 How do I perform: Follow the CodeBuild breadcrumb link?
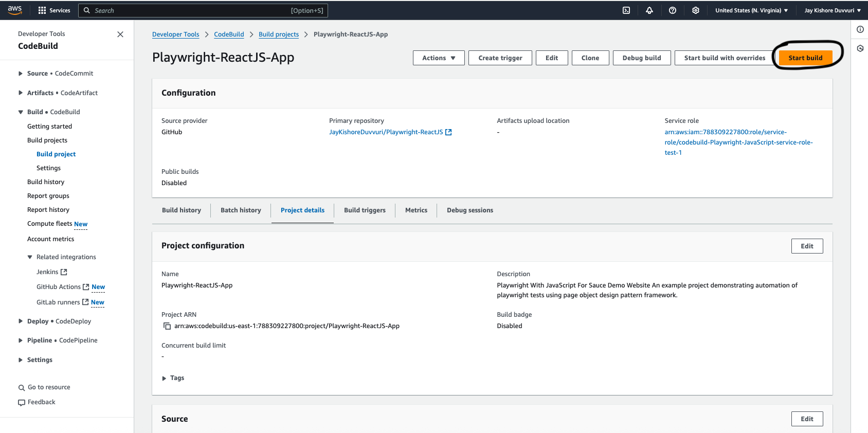tap(229, 34)
